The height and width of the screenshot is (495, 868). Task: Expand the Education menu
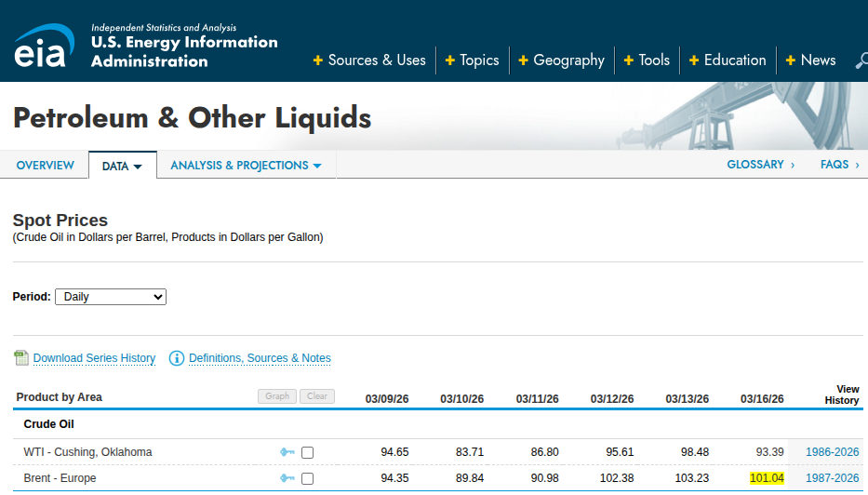coord(728,60)
